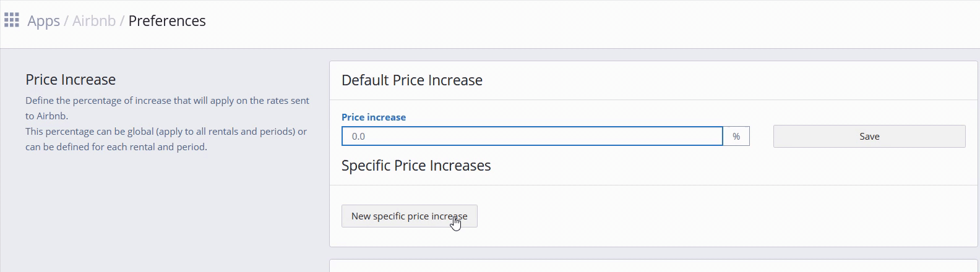Select the Specific Price Increases heading
Image resolution: width=980 pixels, height=272 pixels.
pos(416,166)
